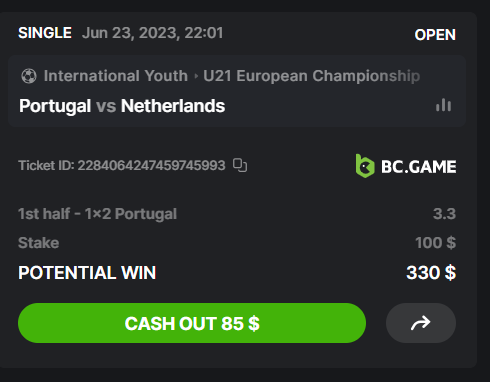Click the OPEN bet status label
Image resolution: width=490 pixels, height=382 pixels.
coord(435,35)
